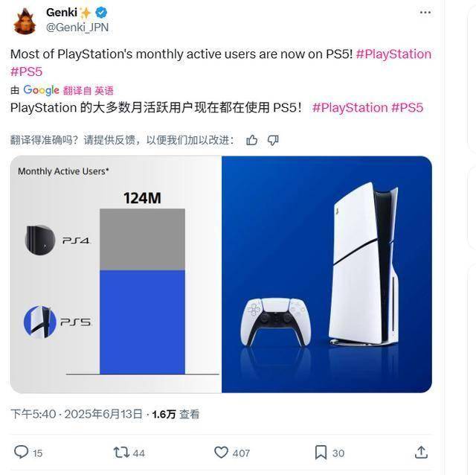Rate translation with the thumbs up icon
476x475 pixels.
point(251,141)
